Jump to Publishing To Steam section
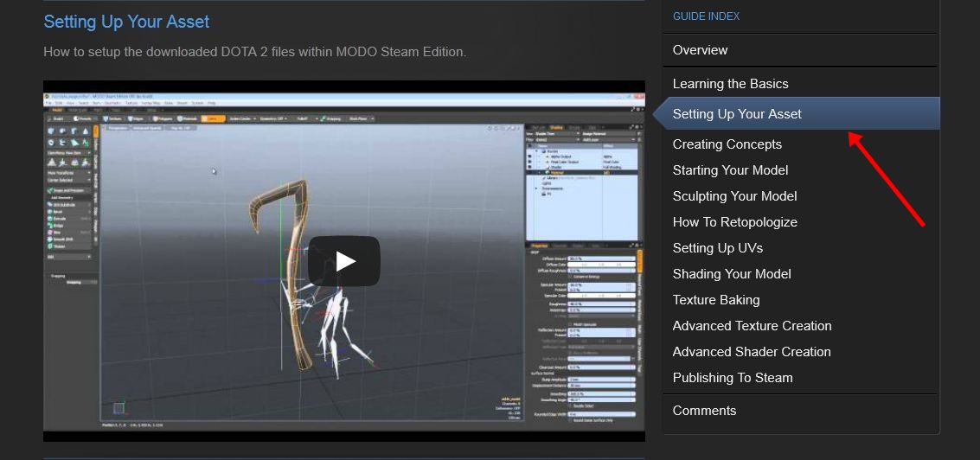Image resolution: width=980 pixels, height=460 pixels. click(x=733, y=378)
